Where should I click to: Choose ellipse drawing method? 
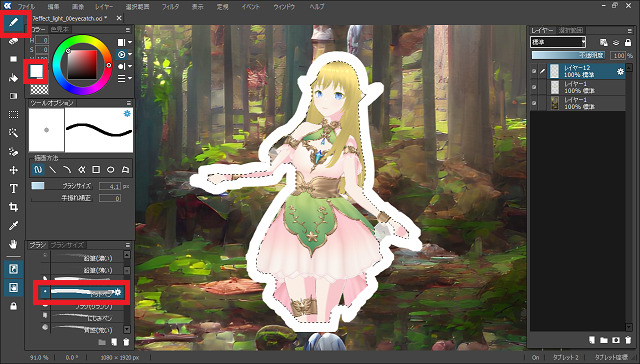[x=111, y=169]
